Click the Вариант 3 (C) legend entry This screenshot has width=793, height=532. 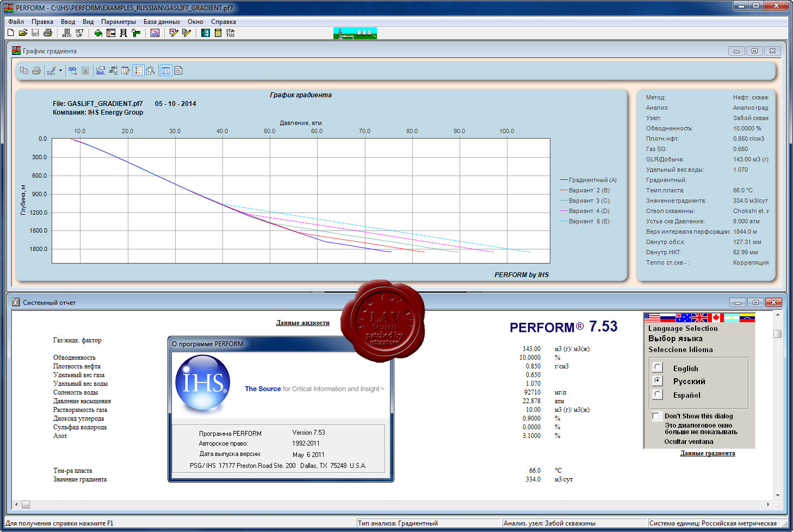(x=585, y=201)
